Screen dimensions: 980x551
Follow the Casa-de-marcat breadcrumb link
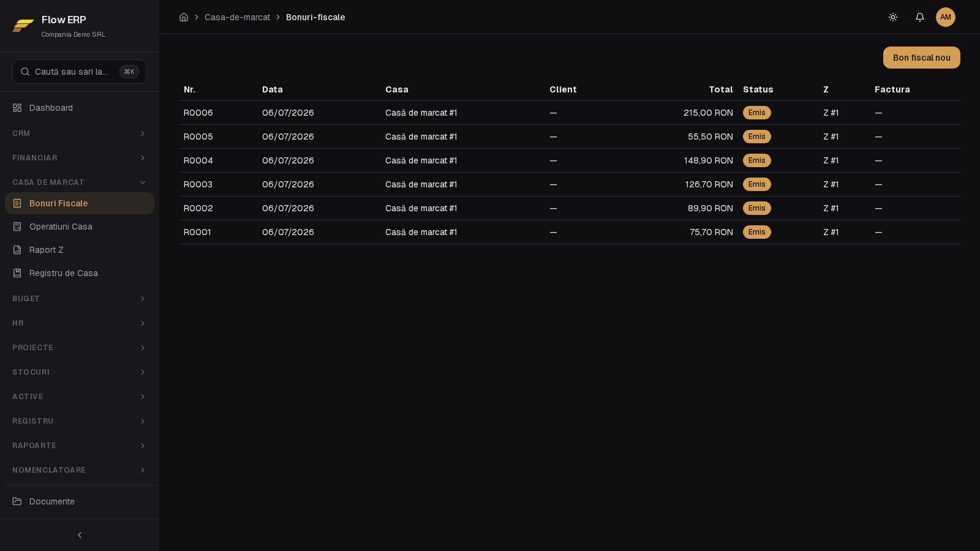point(237,17)
